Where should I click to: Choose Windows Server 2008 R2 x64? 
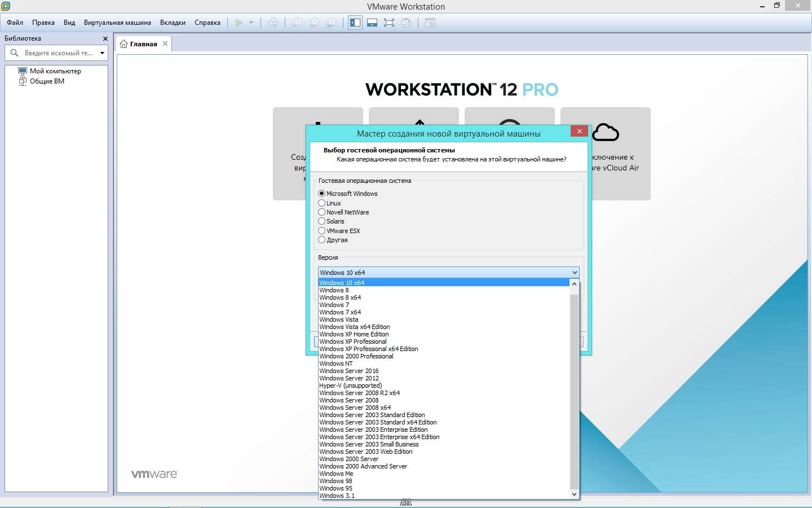click(x=444, y=393)
